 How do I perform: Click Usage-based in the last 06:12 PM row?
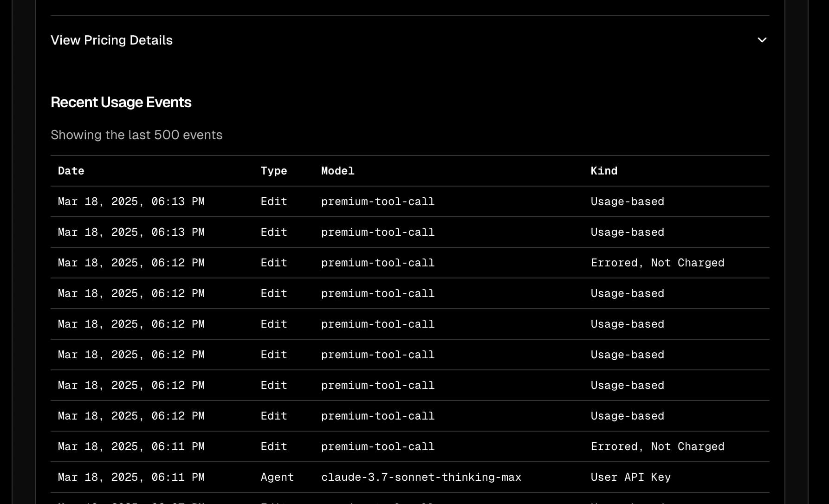[x=628, y=416]
